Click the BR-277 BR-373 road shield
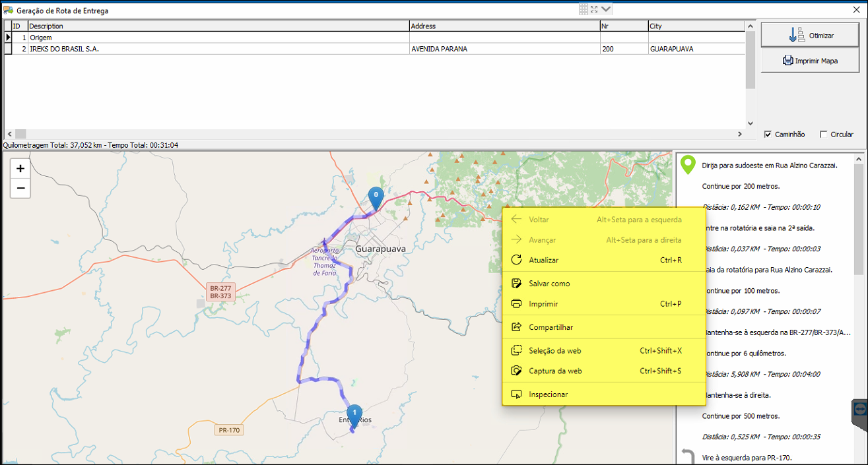This screenshot has height=465, width=868. point(219,292)
